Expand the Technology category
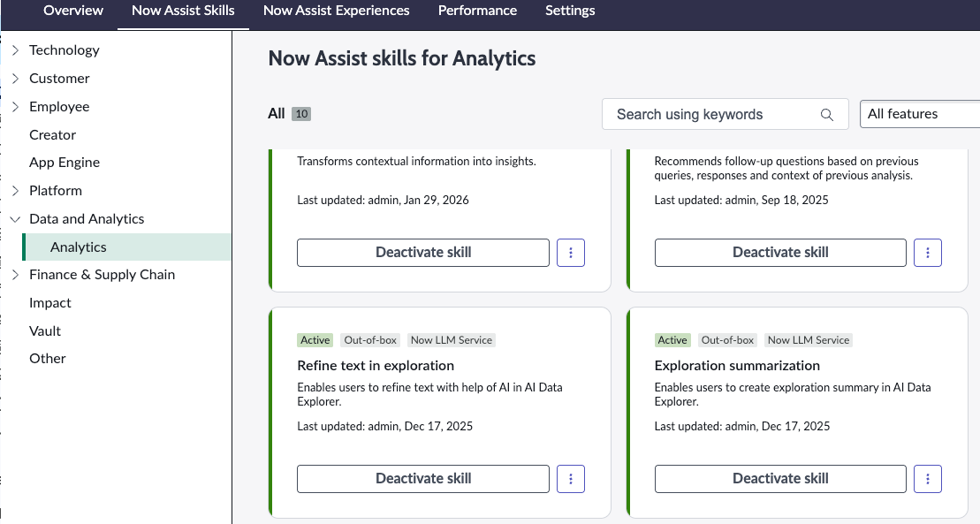Viewport: 980px width, 524px height. coord(16,50)
